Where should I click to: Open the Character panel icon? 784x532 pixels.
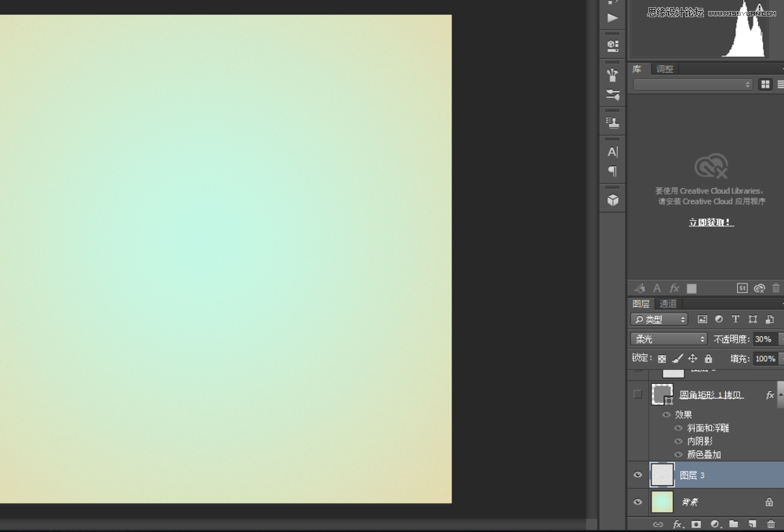(612, 152)
